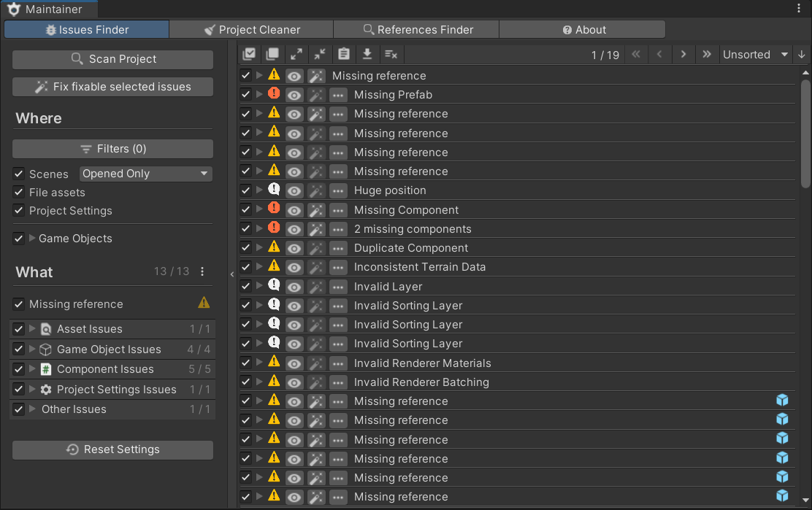Go to previous results page
The width and height of the screenshot is (812, 510).
pyautogui.click(x=660, y=54)
